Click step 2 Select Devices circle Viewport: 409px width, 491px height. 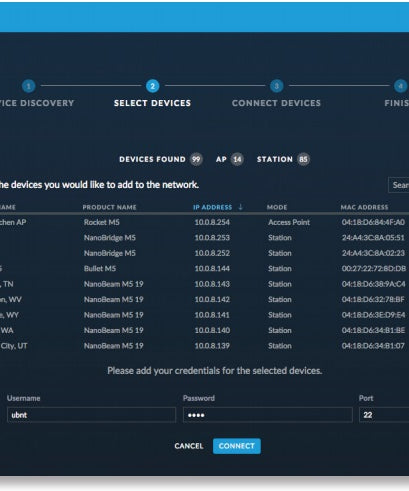coord(153,86)
